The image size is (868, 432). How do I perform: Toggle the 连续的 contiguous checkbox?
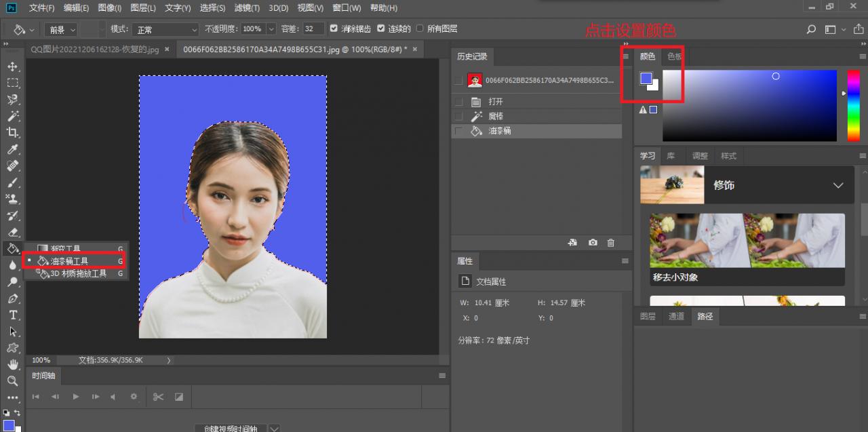pyautogui.click(x=380, y=29)
